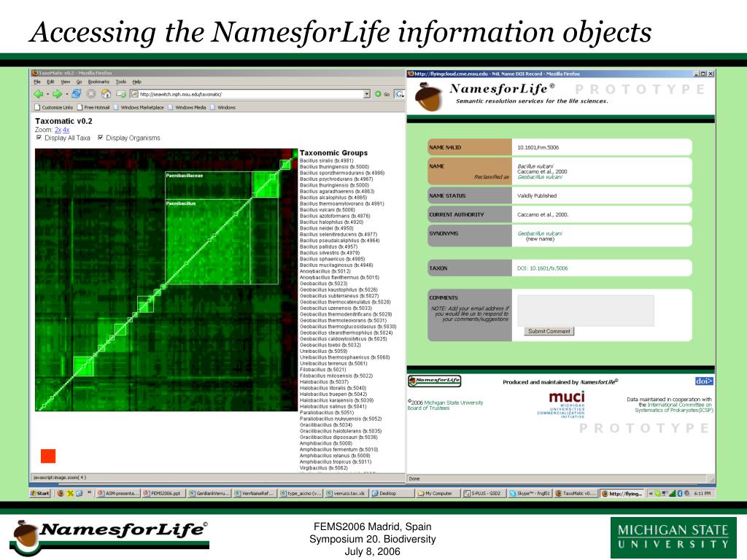Screen dimensions: 747x560
Task: Open the Customize Links bookmark
Action: pos(53,108)
